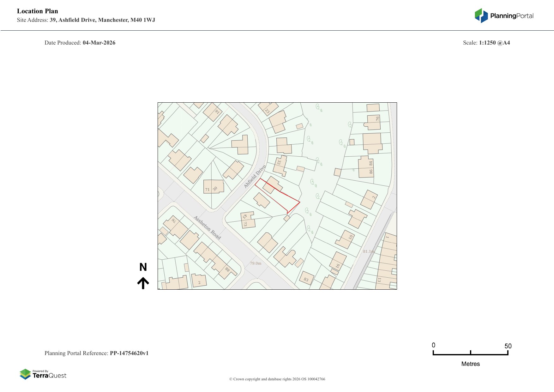Click the TerraQuest logo
The width and height of the screenshot is (554, 392).
point(43,374)
